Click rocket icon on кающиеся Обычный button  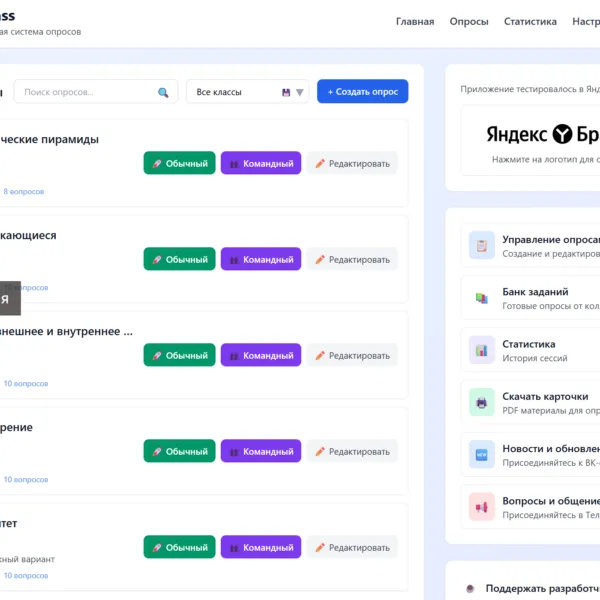click(x=157, y=260)
